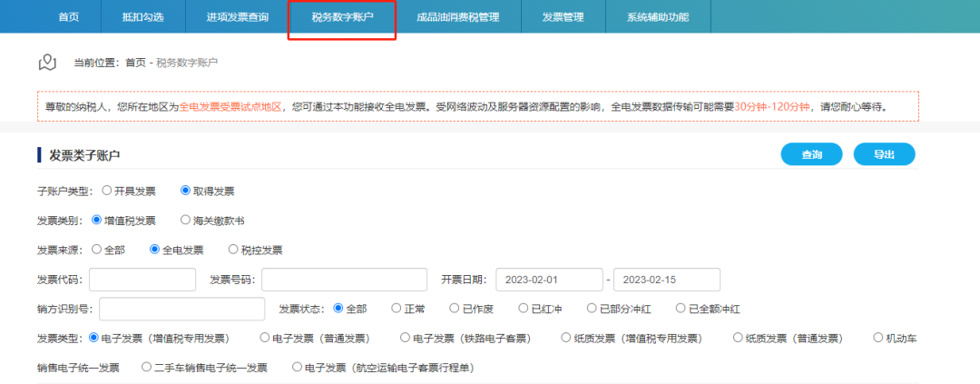Select 电子发票（铁路电子客票）type

click(406, 338)
